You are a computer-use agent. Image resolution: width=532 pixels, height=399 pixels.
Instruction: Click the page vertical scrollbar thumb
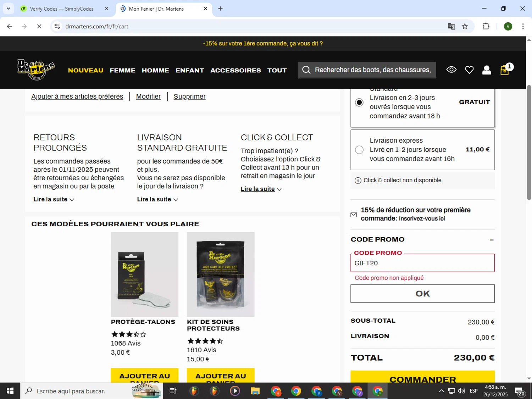[x=529, y=143]
